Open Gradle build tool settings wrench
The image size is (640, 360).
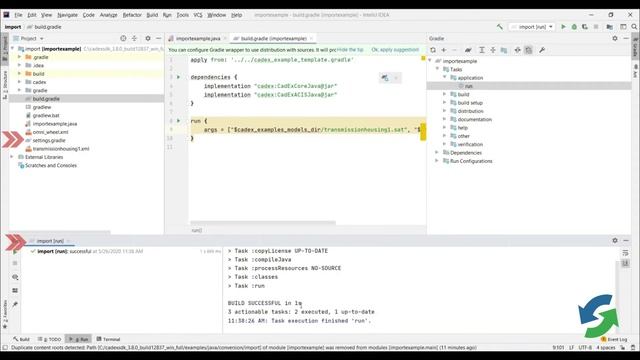tap(542, 50)
